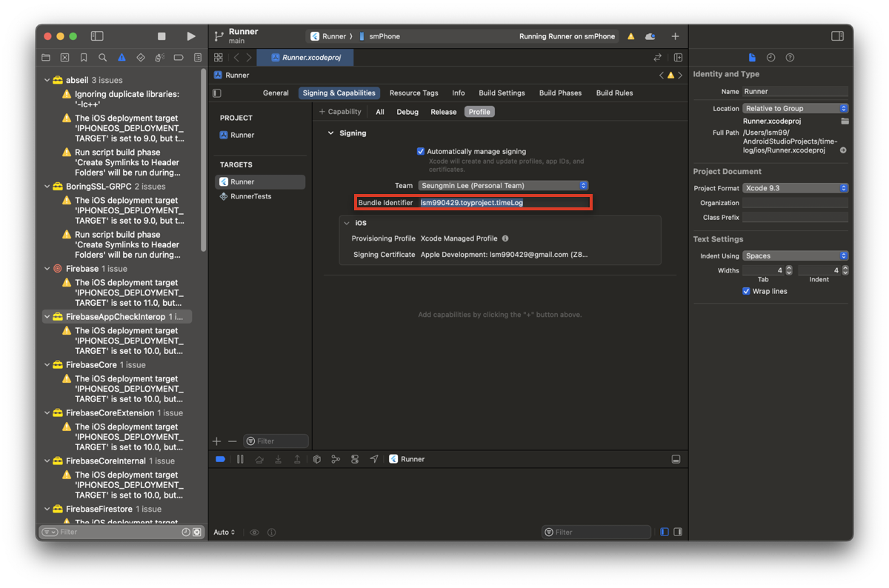889x588 pixels.
Task: Open the Library plus button in toolbar
Action: [x=675, y=36]
